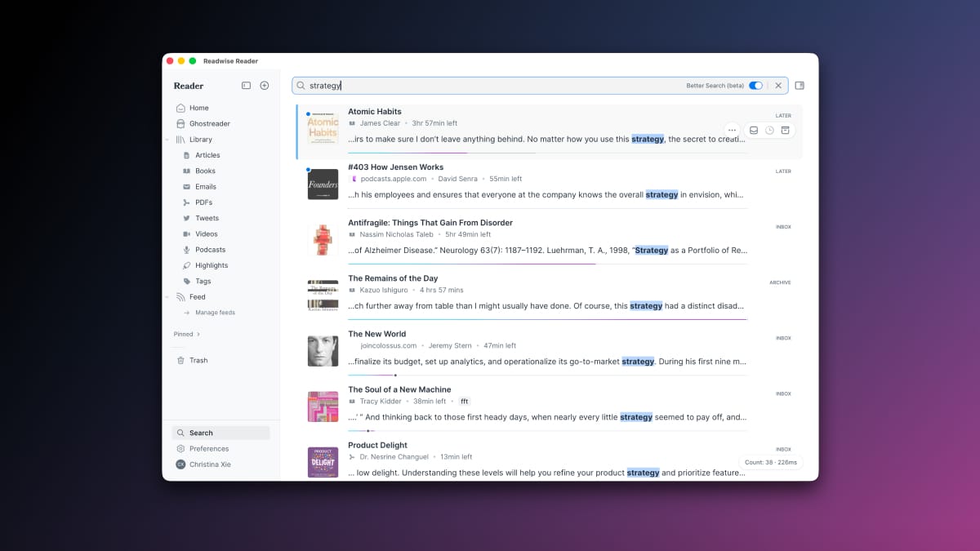
Task: Open "Antifragile: Things That Gain From Disorder" title
Action: [x=430, y=223]
